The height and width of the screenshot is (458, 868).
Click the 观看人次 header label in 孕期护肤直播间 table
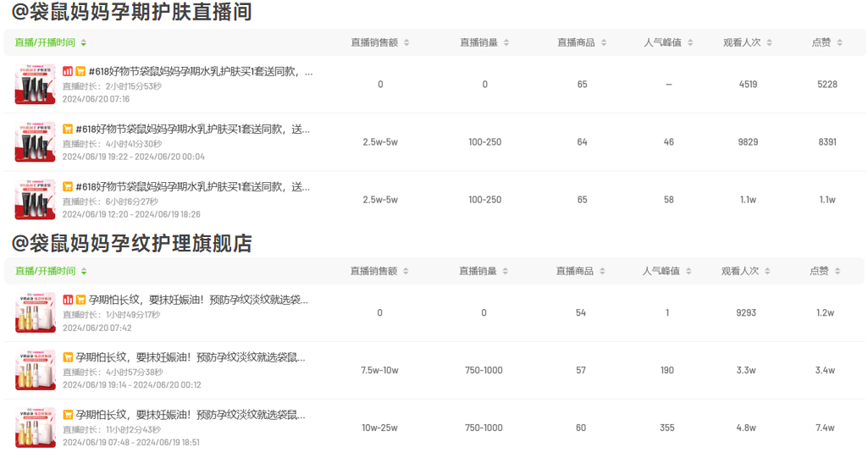(x=742, y=42)
